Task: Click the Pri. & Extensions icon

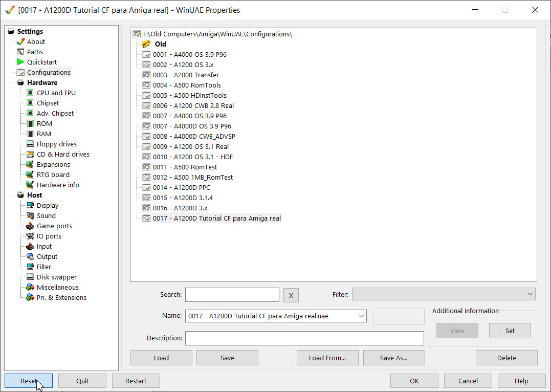Action: pos(30,297)
